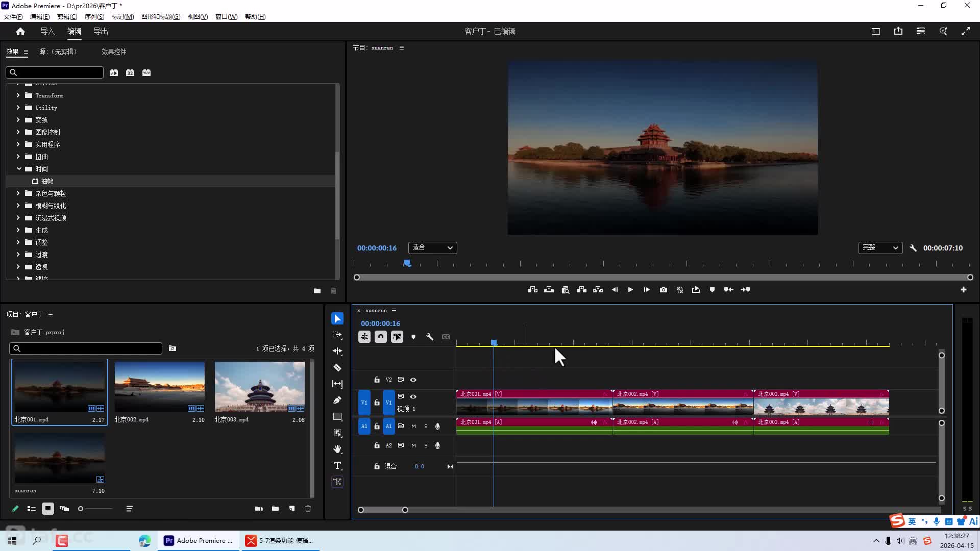Open the 窗口(W) menu
Viewport: 980px width, 551px height.
point(226,17)
